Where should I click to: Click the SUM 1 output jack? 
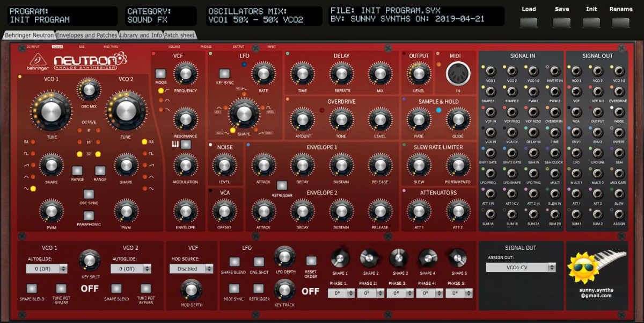point(576,214)
